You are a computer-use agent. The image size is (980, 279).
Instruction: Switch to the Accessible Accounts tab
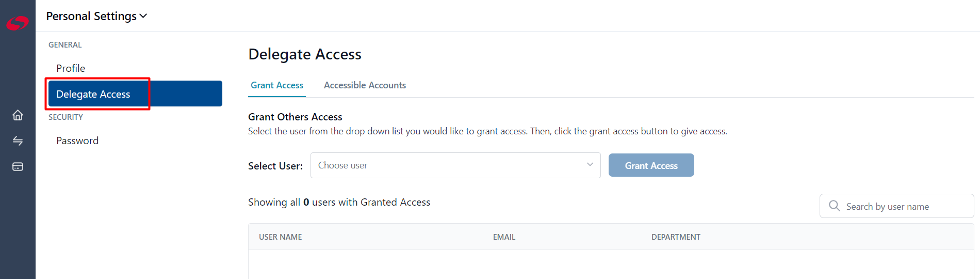pyautogui.click(x=365, y=85)
